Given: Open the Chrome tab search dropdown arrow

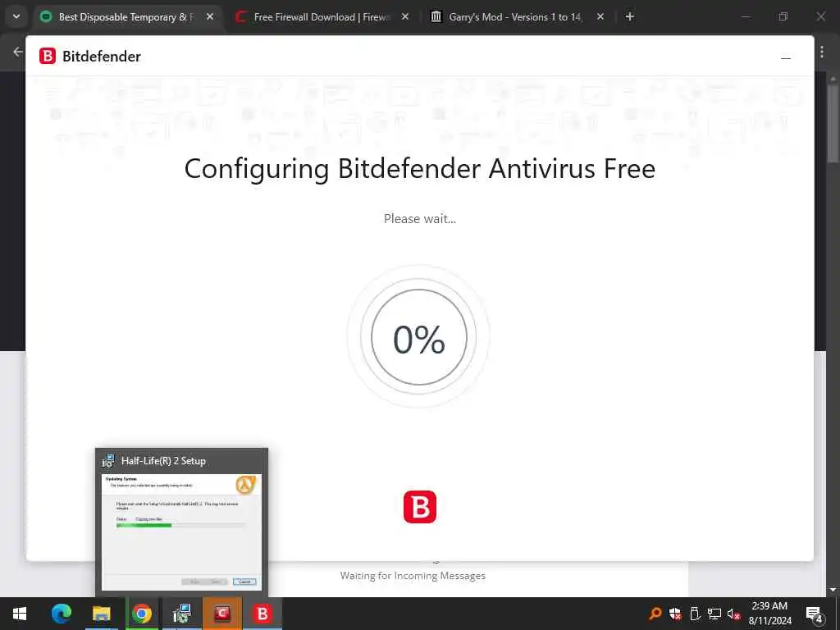Looking at the screenshot, I should [16, 16].
